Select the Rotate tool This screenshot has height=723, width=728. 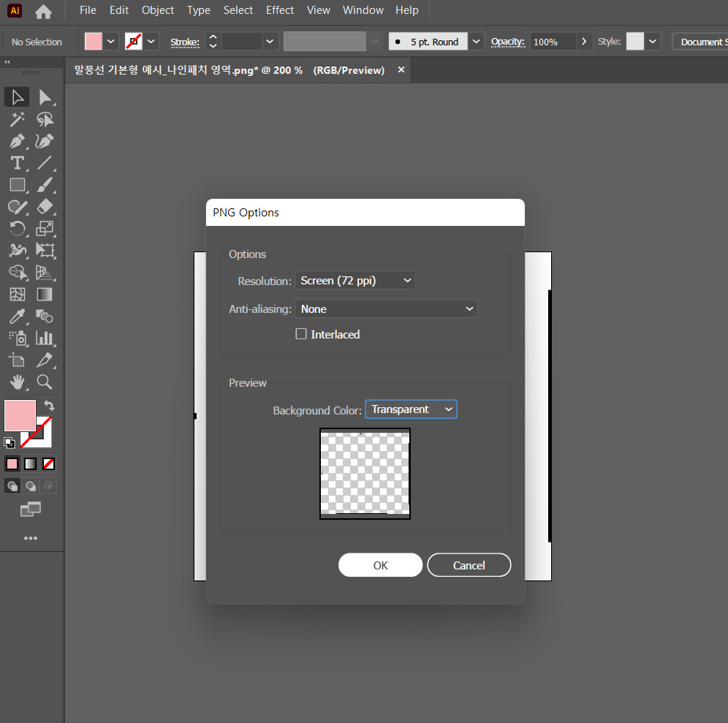tap(18, 229)
